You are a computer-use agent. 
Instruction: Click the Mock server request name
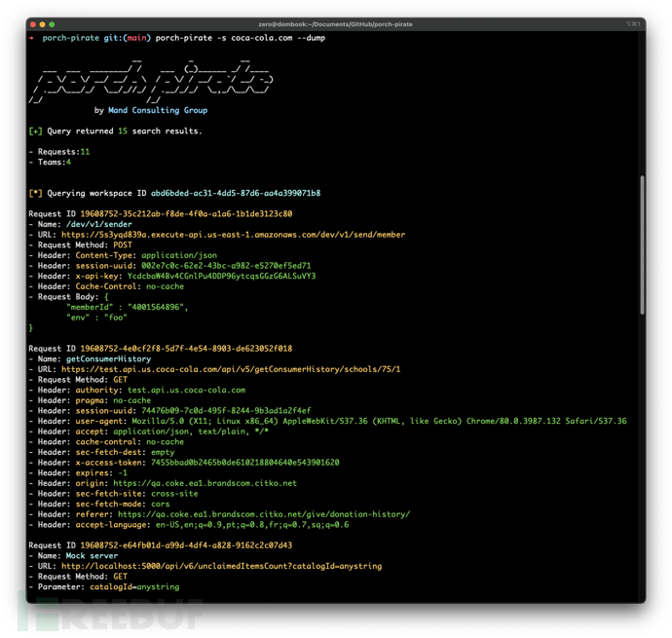[90, 556]
